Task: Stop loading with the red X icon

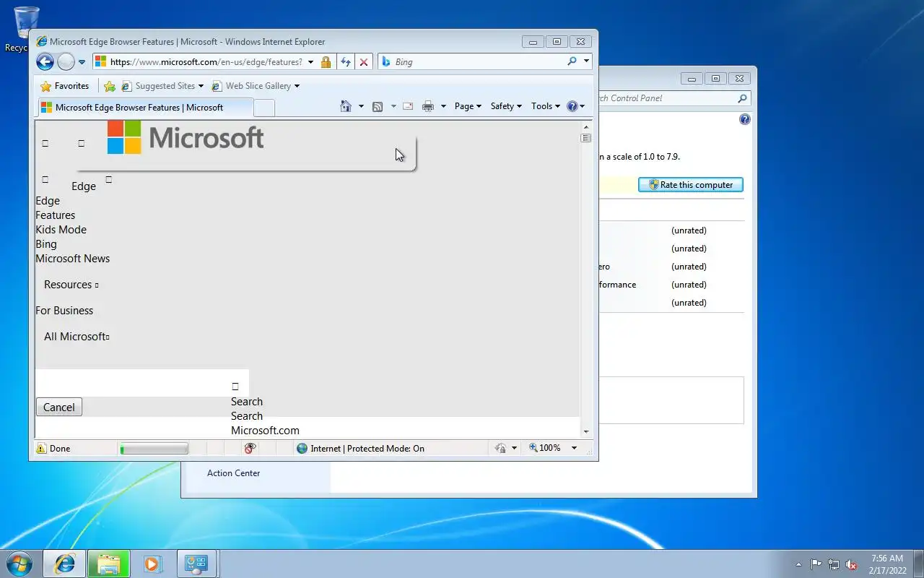Action: pos(364,62)
